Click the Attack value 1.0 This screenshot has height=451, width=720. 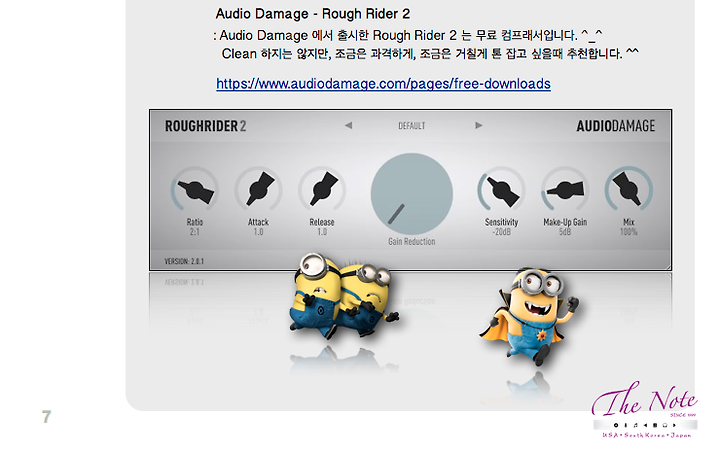click(259, 232)
